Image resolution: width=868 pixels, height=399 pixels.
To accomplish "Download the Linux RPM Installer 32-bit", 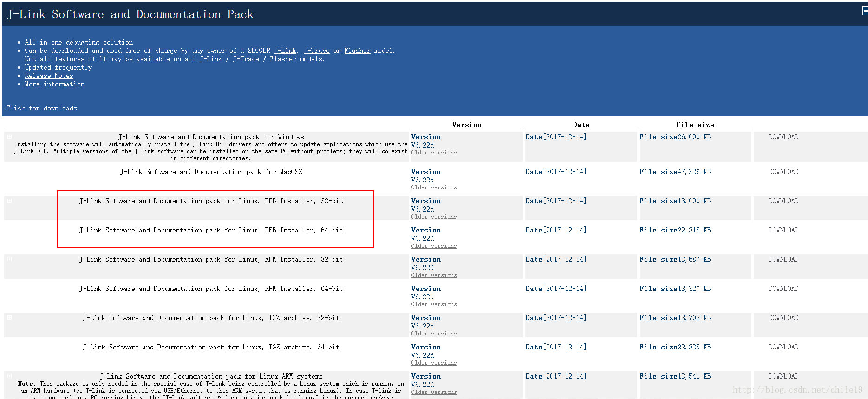I will (783, 259).
